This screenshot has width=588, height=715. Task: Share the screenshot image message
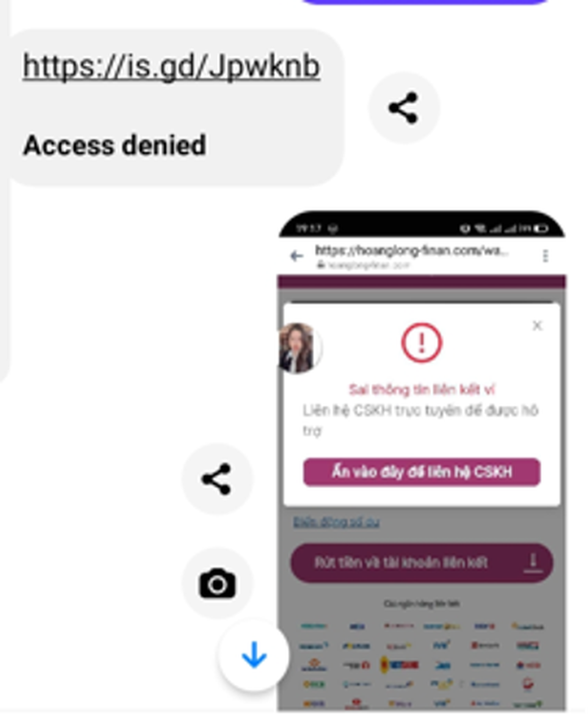[217, 479]
